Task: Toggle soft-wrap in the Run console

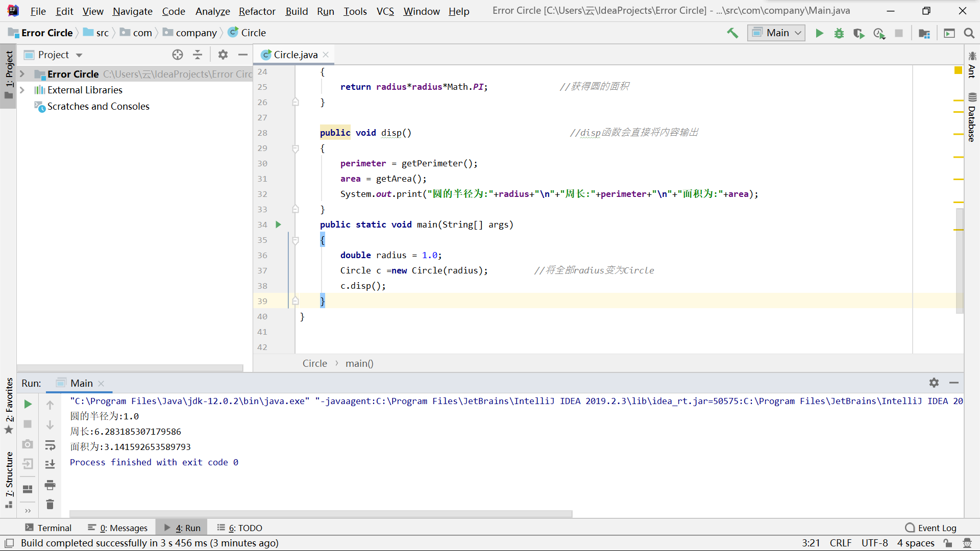Action: [50, 445]
